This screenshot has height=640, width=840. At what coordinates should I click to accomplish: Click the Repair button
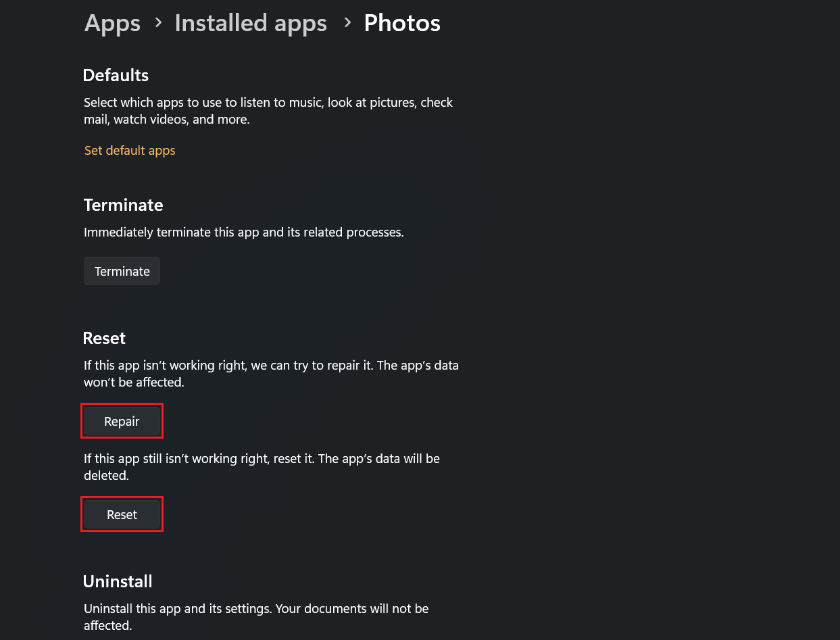(x=122, y=421)
